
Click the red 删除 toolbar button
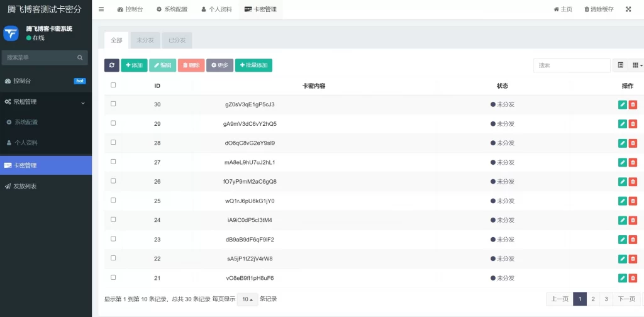click(x=191, y=65)
